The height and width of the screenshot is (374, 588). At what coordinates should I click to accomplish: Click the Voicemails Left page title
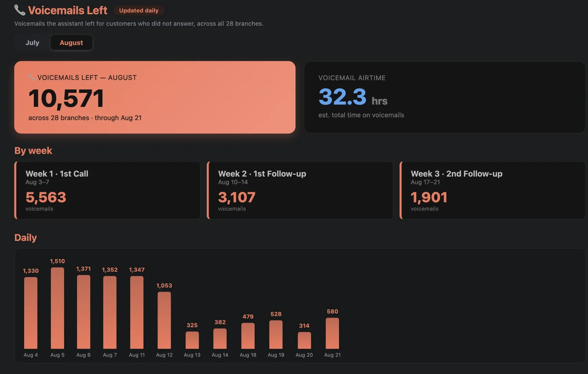point(67,10)
